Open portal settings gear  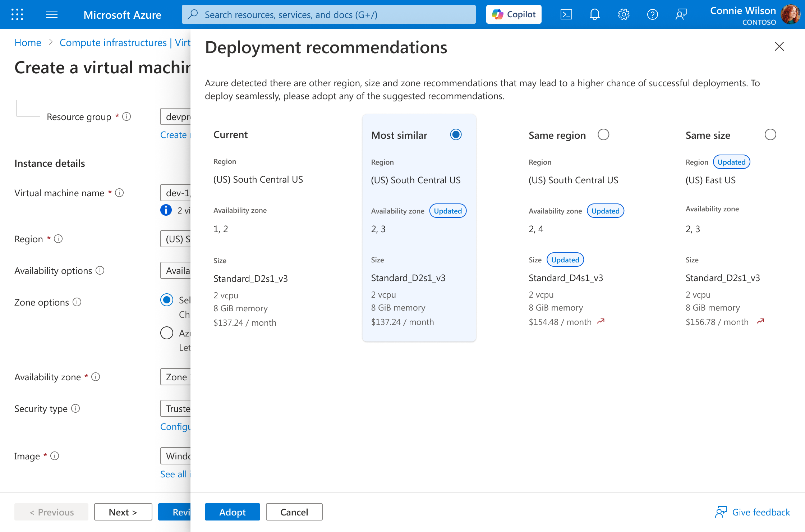[624, 14]
